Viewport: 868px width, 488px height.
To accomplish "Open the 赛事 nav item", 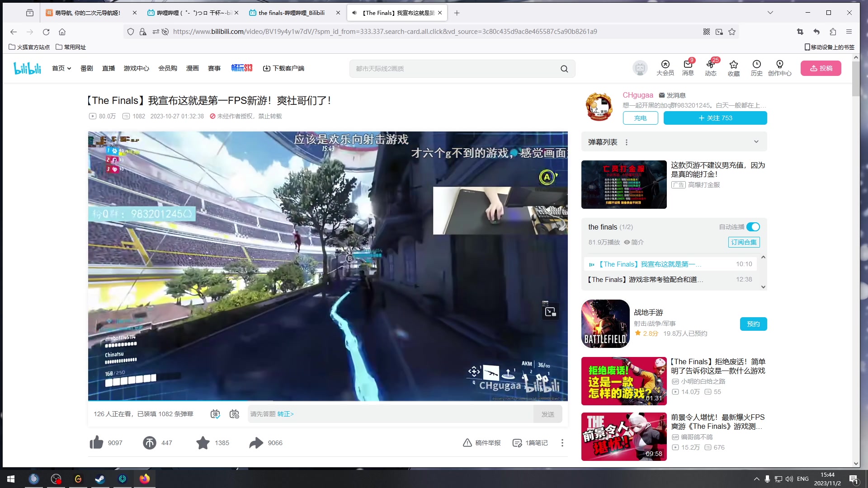I will [x=214, y=68].
